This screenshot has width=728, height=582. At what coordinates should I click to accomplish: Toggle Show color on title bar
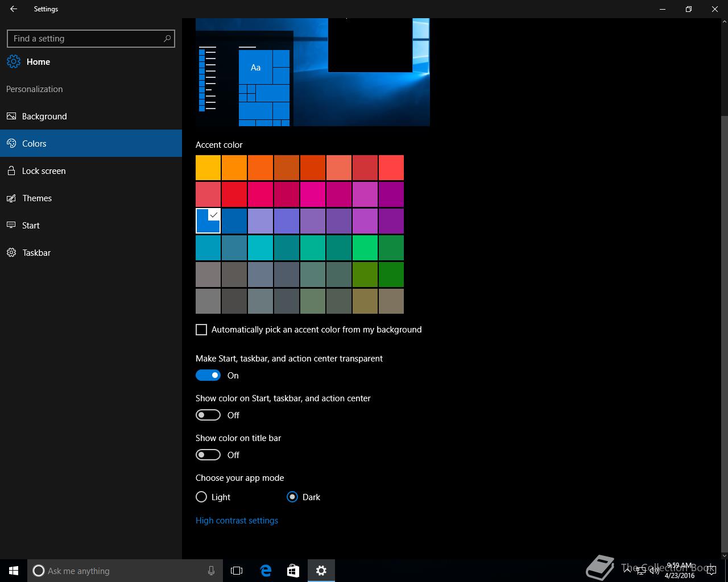[x=208, y=455]
